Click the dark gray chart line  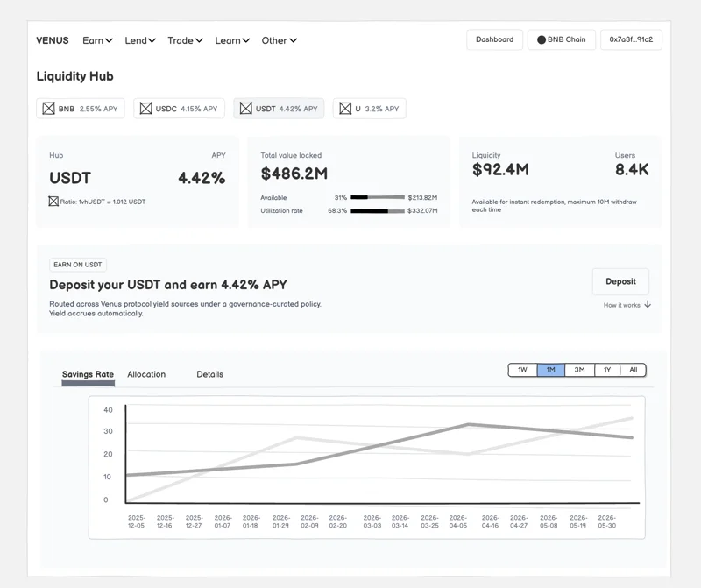380,443
